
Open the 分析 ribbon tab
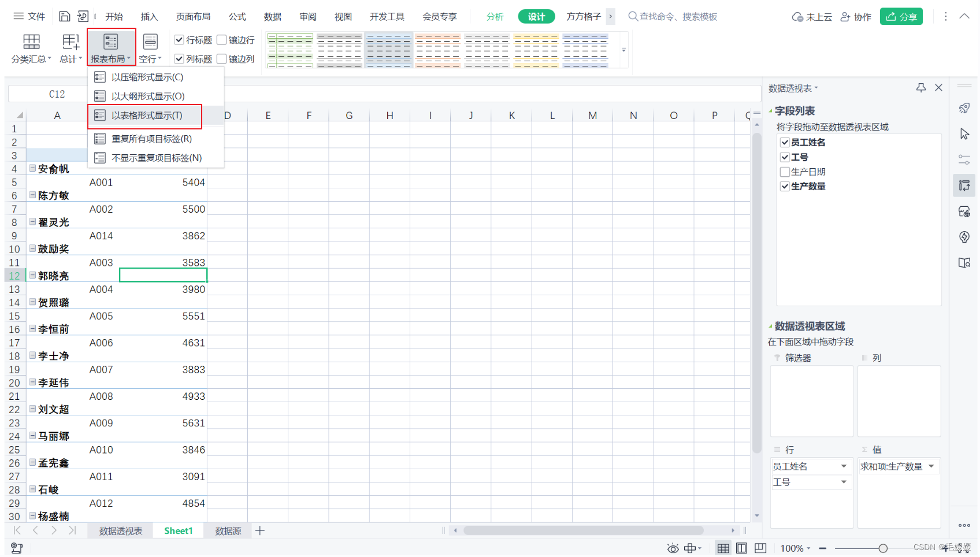[495, 17]
